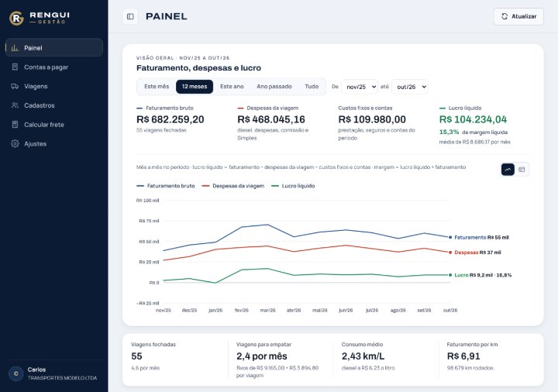Click the 2,4 por mês value
This screenshot has width=558, height=392.
(262, 356)
